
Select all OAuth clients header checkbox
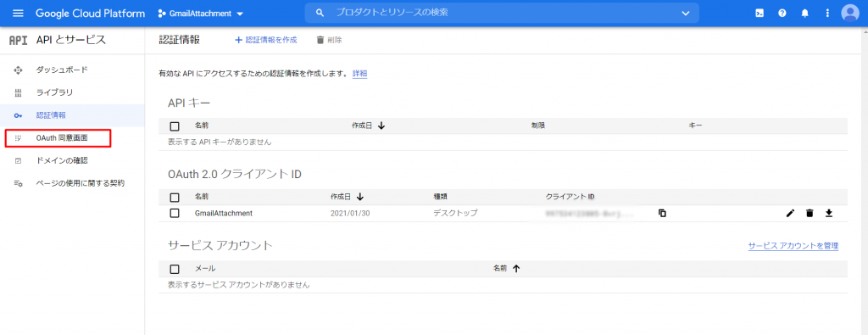(x=175, y=197)
